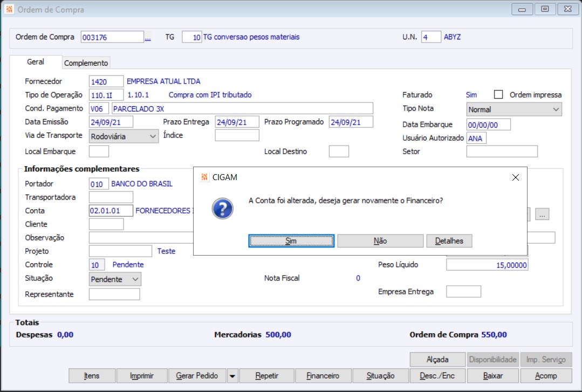The width and height of the screenshot is (582, 392).
Task: Click the Imprimir button
Action: tap(142, 376)
